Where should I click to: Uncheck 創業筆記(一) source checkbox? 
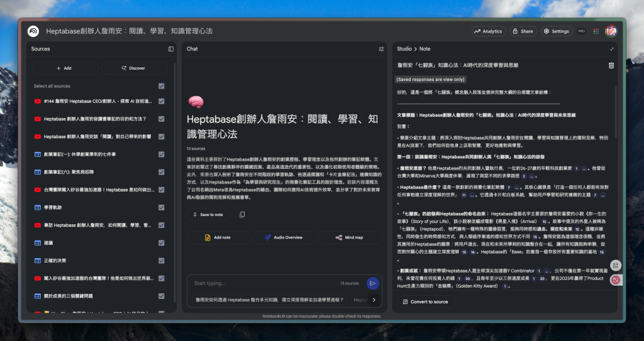pos(162,154)
